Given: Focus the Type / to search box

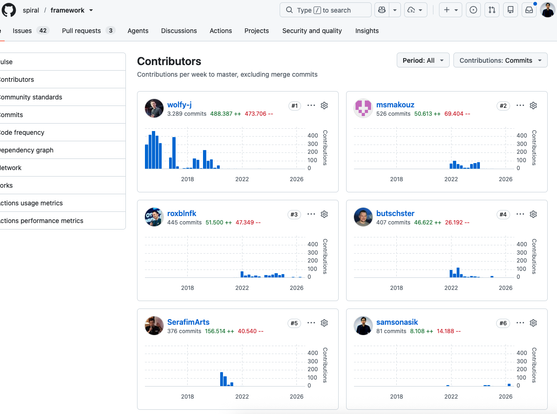Looking at the screenshot, I should pos(325,10).
